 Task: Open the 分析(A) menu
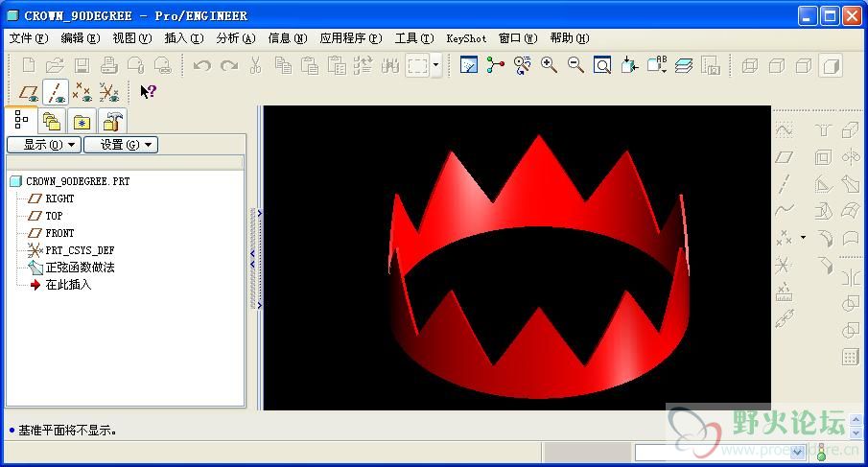pos(236,38)
